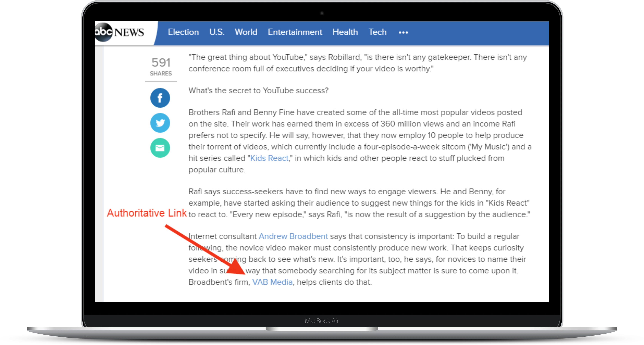Screen dimensions: 644x345
Task: Share article via Facebook icon
Action: (160, 98)
